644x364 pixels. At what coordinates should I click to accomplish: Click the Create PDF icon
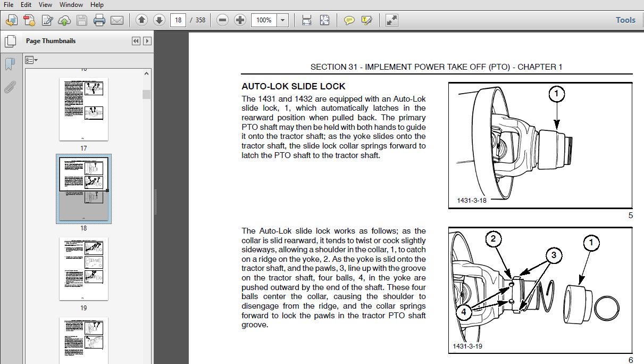click(29, 20)
